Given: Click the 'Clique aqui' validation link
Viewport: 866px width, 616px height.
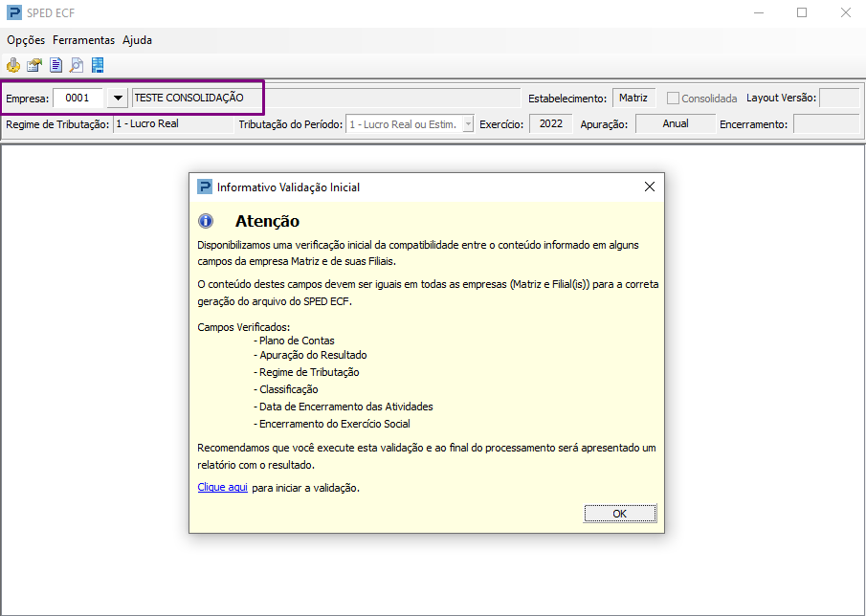Looking at the screenshot, I should pos(223,488).
